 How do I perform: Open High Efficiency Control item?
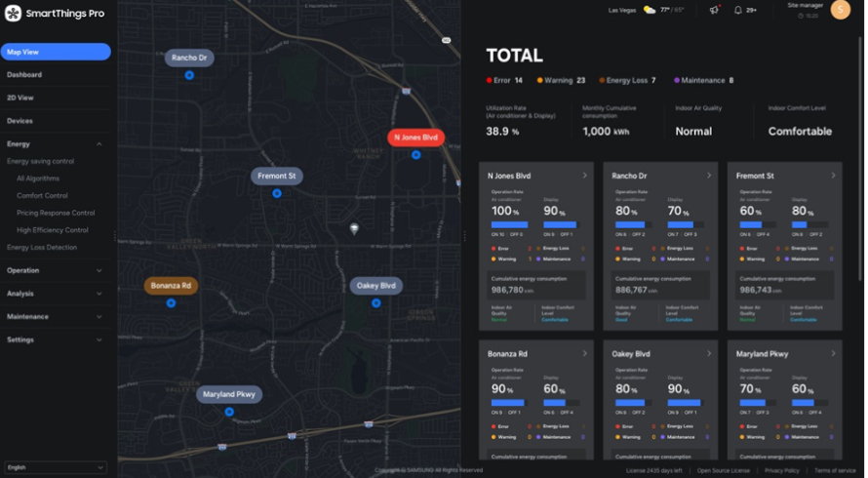point(52,230)
